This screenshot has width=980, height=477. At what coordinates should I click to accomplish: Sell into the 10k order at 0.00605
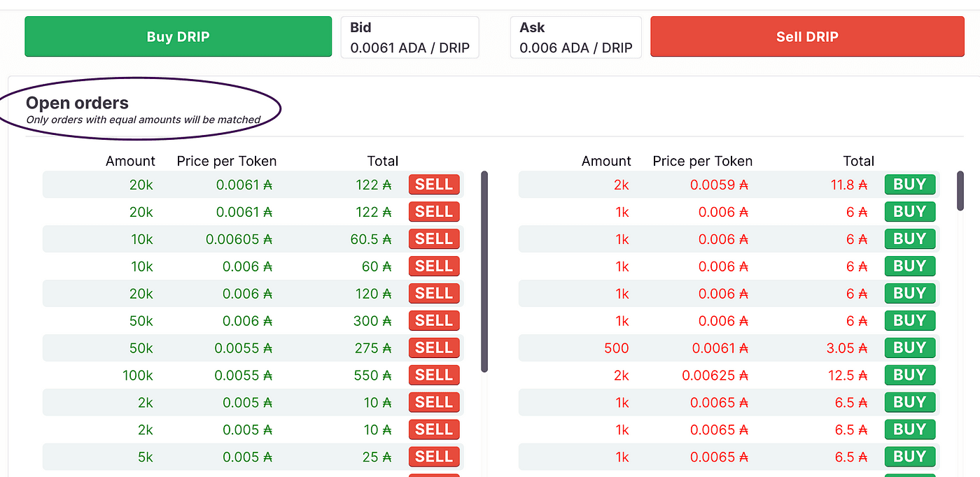[x=434, y=239]
